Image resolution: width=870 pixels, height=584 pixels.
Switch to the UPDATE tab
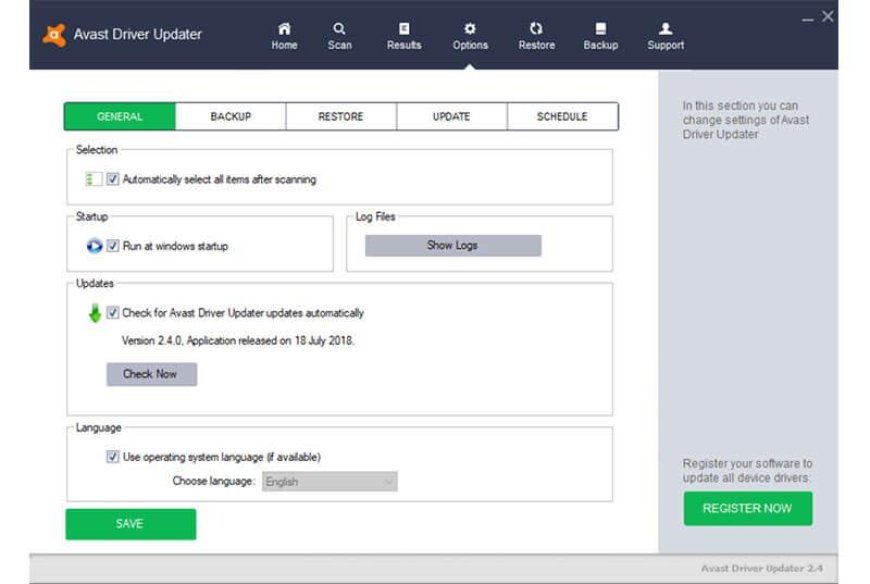pos(451,116)
